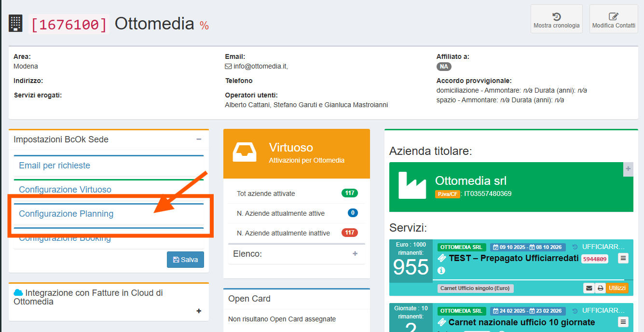Screen dimensions: 644x332
Task: Expand Integrazione con Fatture in Cloud section
Action: coord(198,311)
